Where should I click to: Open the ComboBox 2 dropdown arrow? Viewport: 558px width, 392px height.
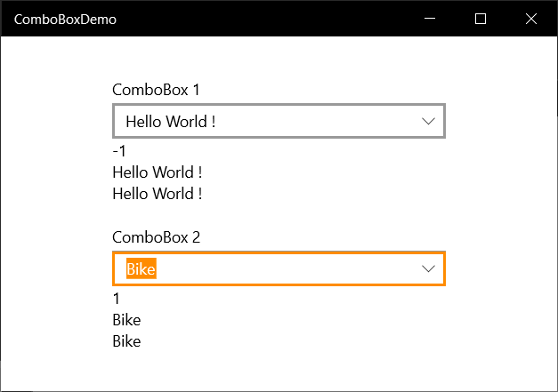click(428, 269)
